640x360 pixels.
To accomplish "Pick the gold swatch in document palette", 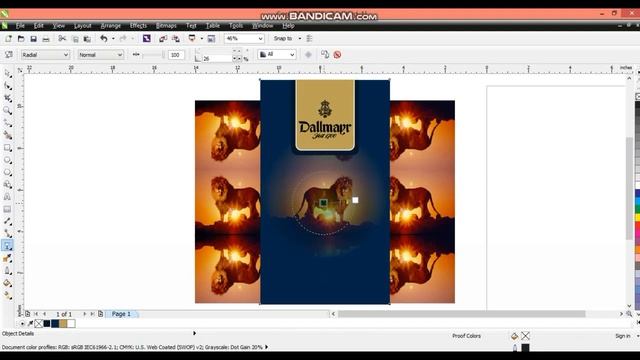I will click(63, 324).
